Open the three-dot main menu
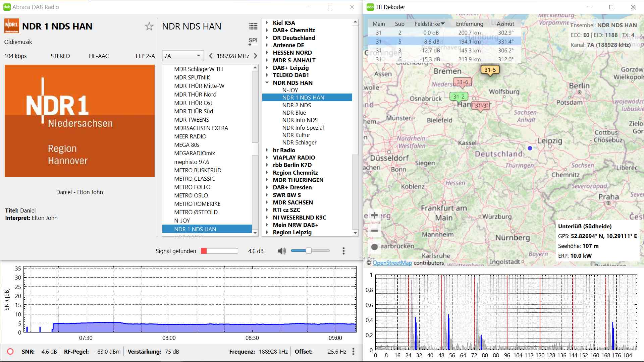 click(343, 251)
